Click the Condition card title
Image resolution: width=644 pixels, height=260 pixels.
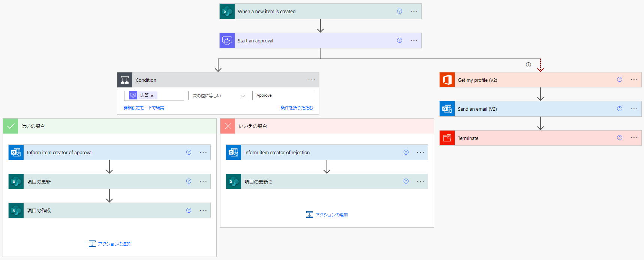pos(146,80)
